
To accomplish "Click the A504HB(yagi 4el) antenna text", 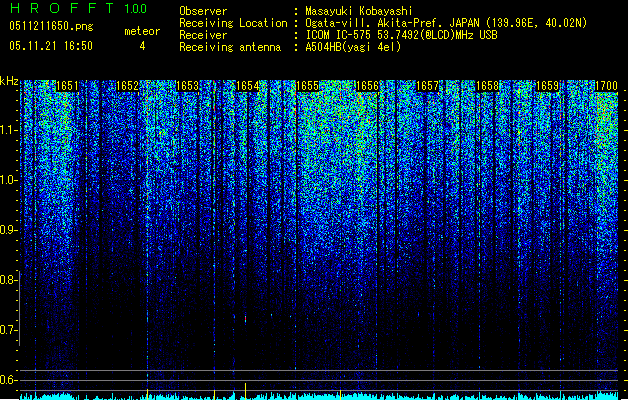I will (x=353, y=47).
